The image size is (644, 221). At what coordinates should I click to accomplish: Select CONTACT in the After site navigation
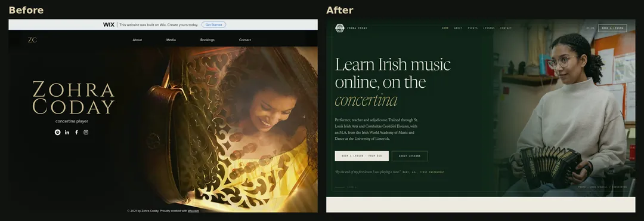point(506,28)
